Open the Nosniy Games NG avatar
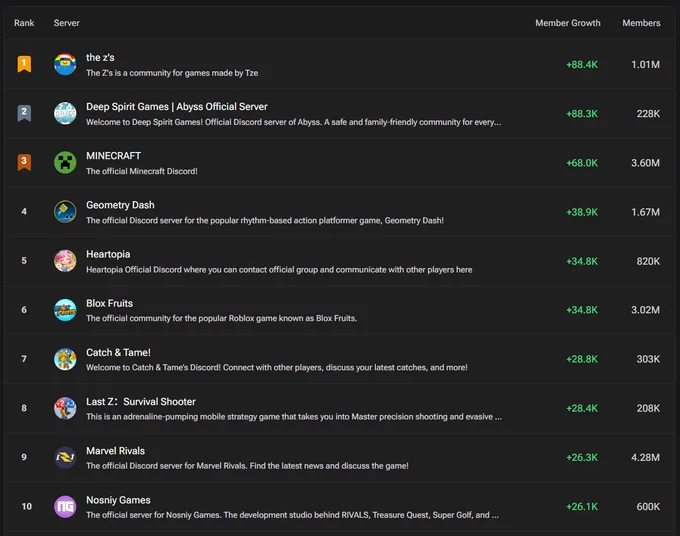Viewport: 680px width, 536px height. (65, 507)
